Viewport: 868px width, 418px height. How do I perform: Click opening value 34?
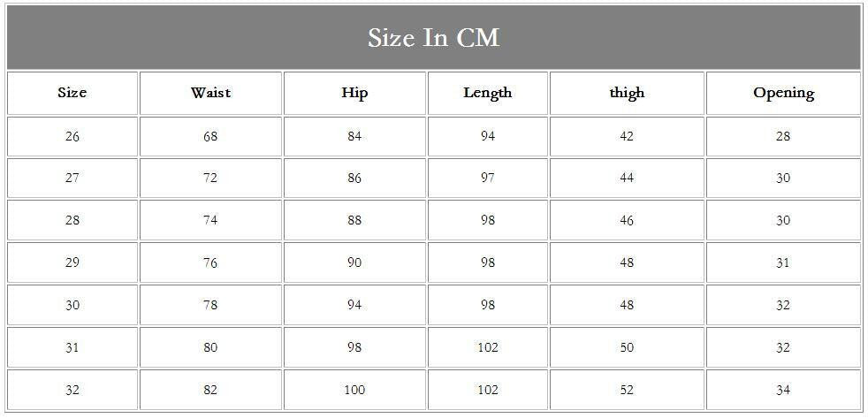[x=783, y=390]
